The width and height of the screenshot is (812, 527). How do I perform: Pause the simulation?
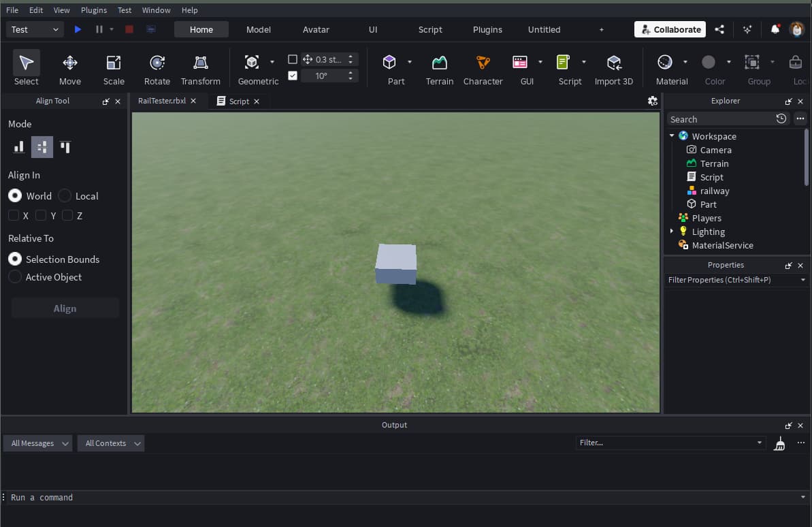[99, 29]
